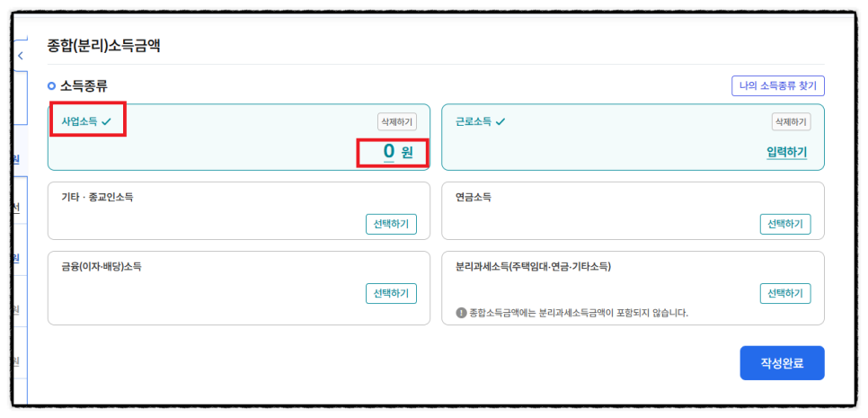Choose 선택하기 for 금융(이자·배당)소득
Image resolution: width=868 pixels, height=418 pixels.
coord(391,293)
